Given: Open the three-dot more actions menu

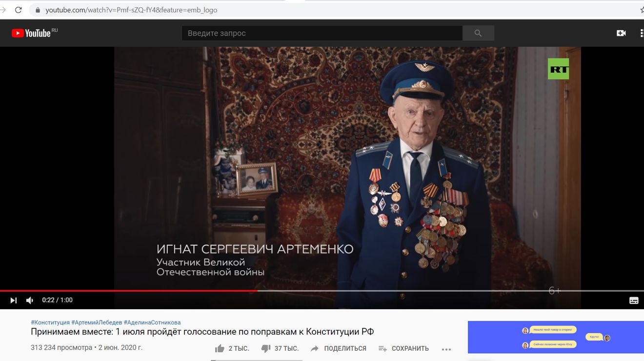Looking at the screenshot, I should pos(446,349).
